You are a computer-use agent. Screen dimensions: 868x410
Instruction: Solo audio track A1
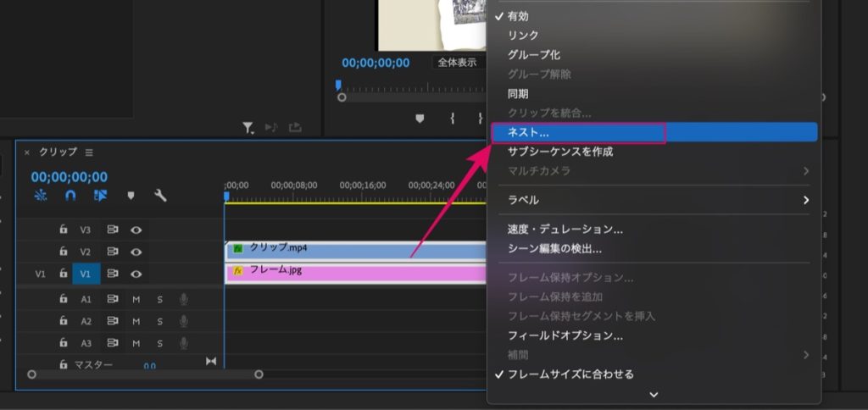click(160, 299)
